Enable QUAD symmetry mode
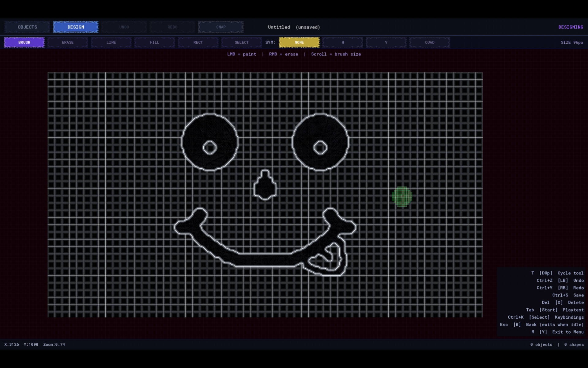 pyautogui.click(x=430, y=42)
